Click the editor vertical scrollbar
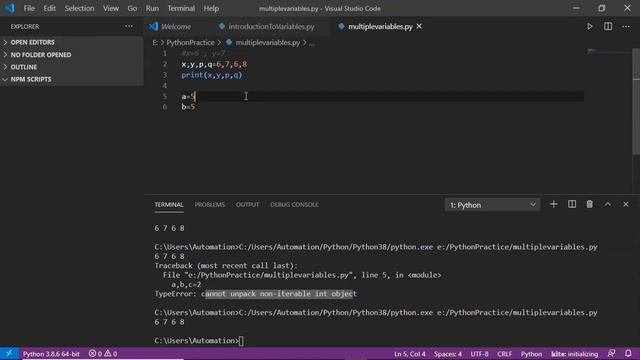The height and width of the screenshot is (360, 640). [636, 101]
